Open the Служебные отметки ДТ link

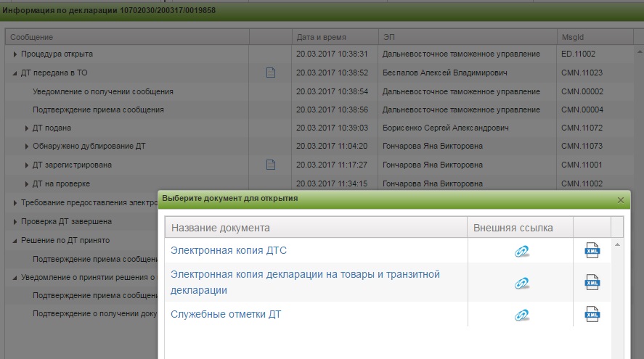point(225,315)
